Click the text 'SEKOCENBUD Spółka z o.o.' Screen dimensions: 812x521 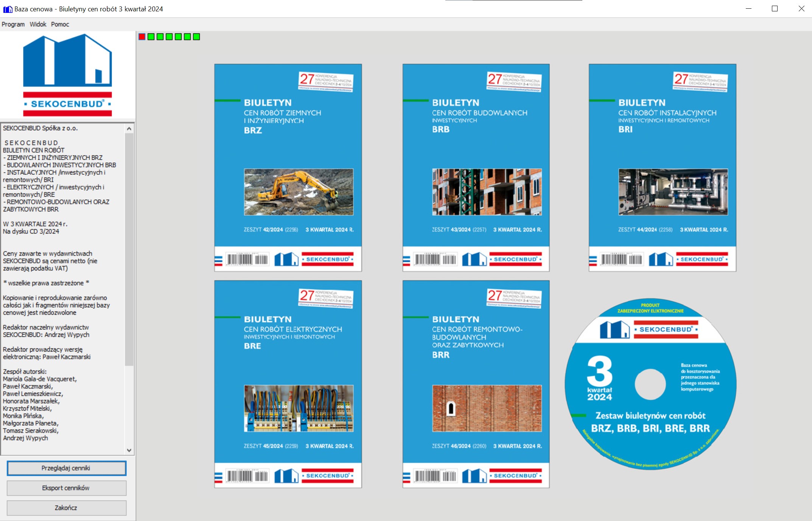(40, 128)
